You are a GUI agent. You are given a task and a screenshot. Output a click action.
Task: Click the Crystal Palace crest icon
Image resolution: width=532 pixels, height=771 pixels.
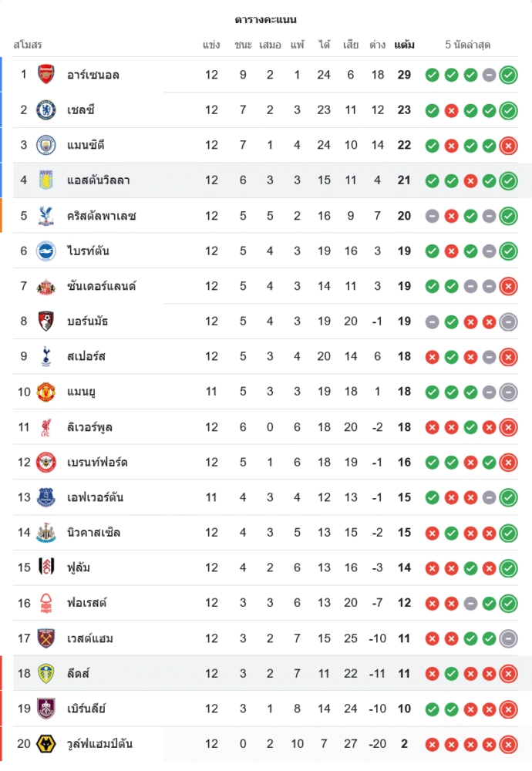point(46,216)
